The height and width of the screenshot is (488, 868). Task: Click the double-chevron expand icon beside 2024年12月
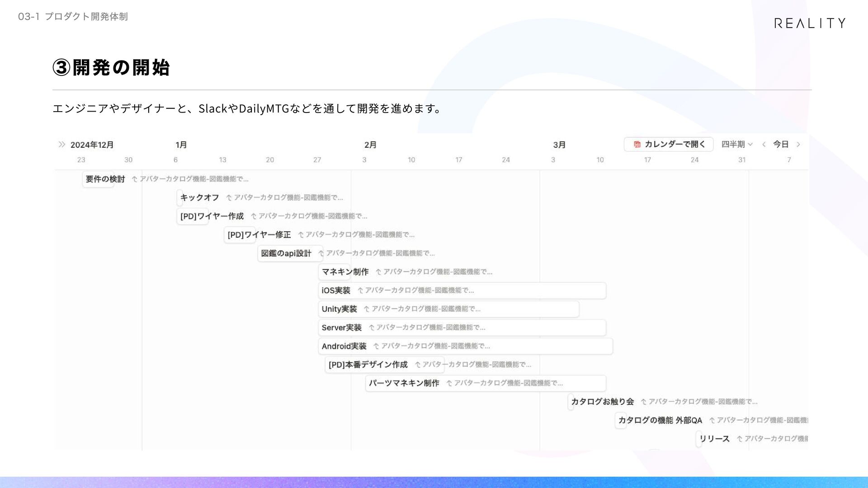point(62,145)
